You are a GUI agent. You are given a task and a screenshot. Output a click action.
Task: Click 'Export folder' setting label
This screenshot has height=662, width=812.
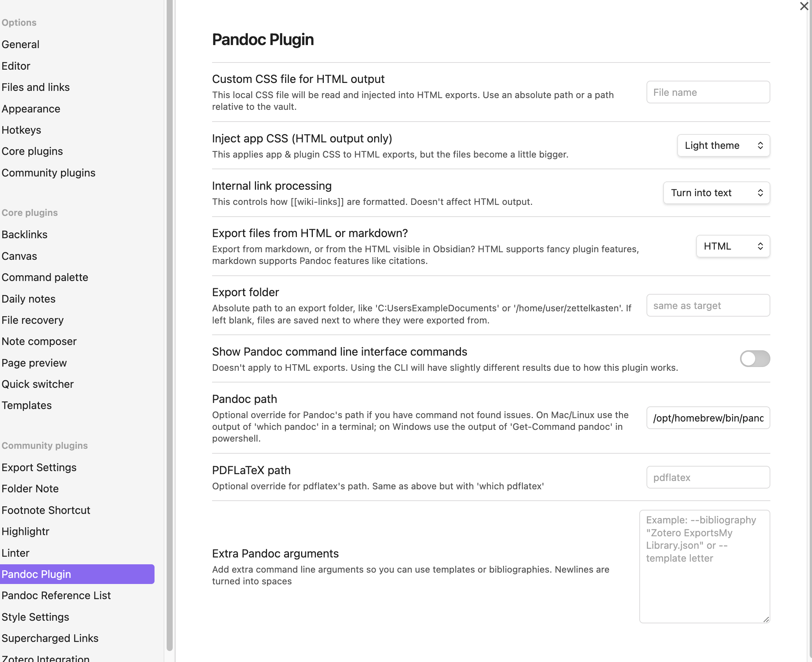coord(245,292)
